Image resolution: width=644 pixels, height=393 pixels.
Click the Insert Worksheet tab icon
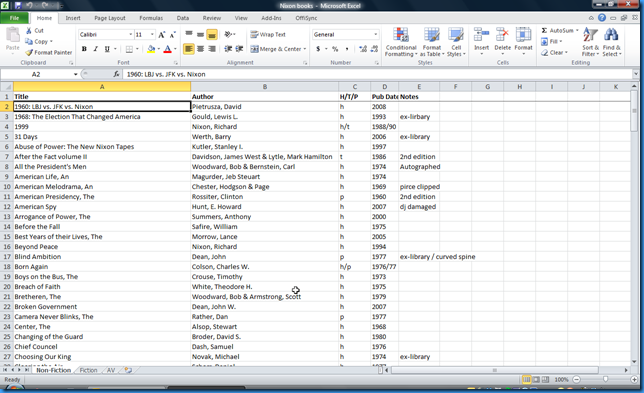[128, 370]
